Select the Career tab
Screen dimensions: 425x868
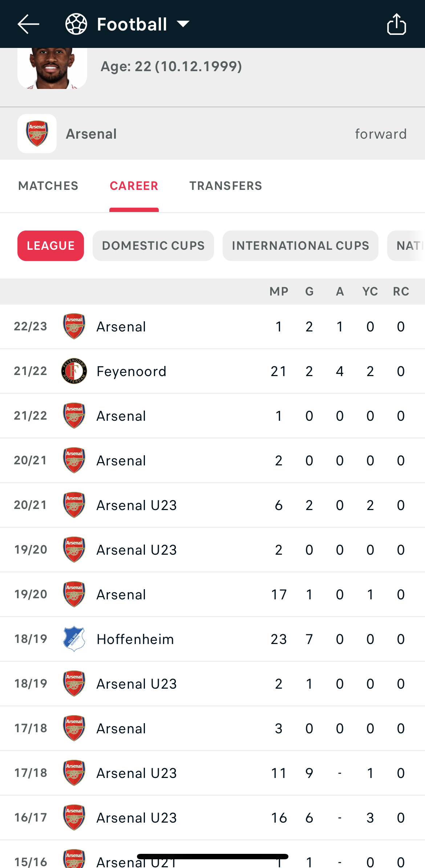[134, 186]
